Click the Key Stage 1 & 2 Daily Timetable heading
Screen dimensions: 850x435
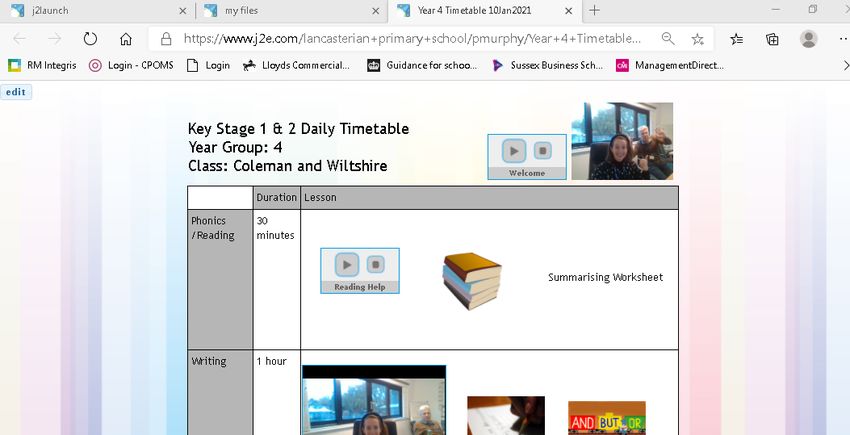coord(298,129)
